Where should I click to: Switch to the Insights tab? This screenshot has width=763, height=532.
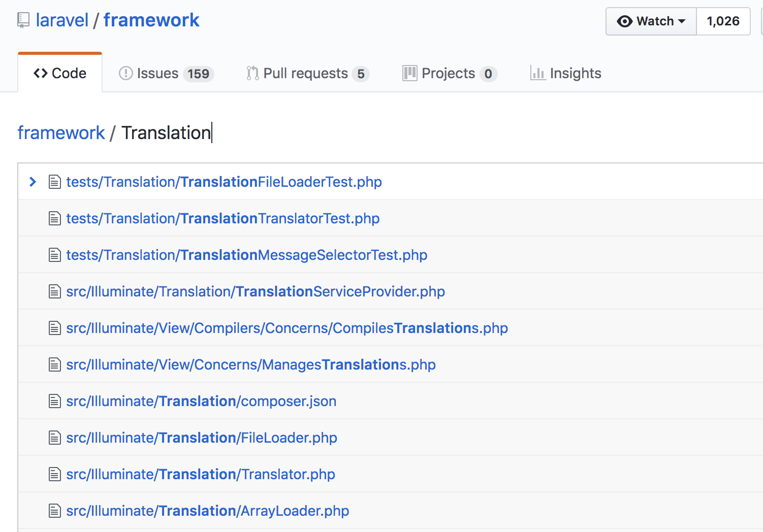(565, 73)
